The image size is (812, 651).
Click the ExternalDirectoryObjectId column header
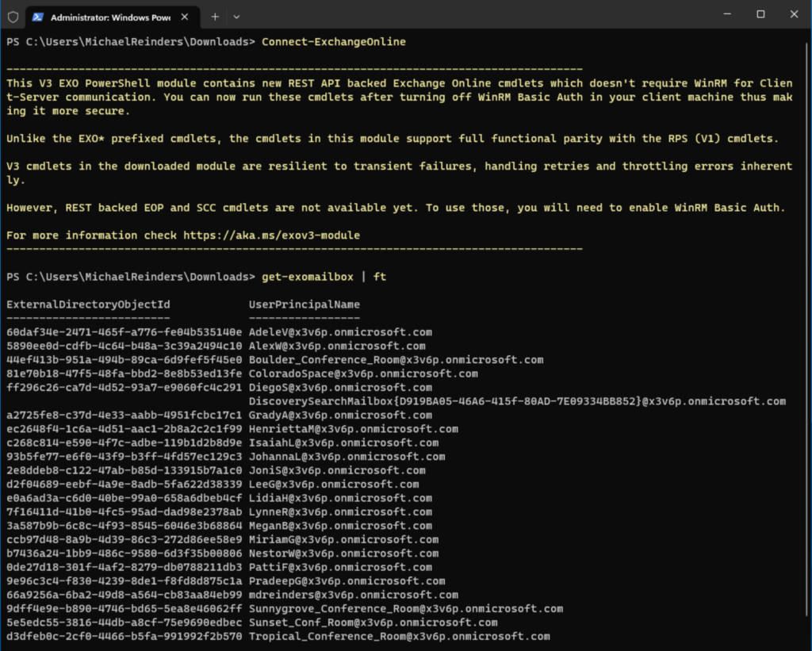(88, 304)
